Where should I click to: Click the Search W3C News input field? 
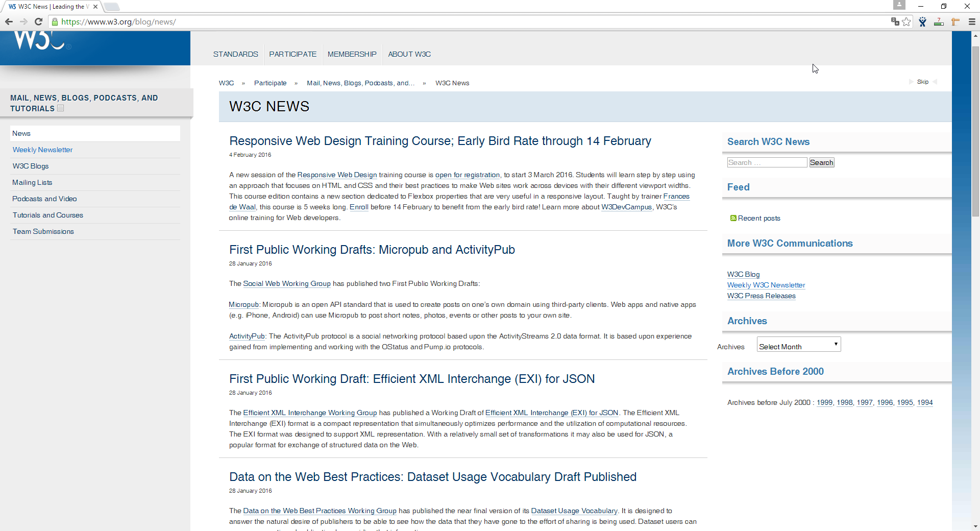tap(767, 162)
